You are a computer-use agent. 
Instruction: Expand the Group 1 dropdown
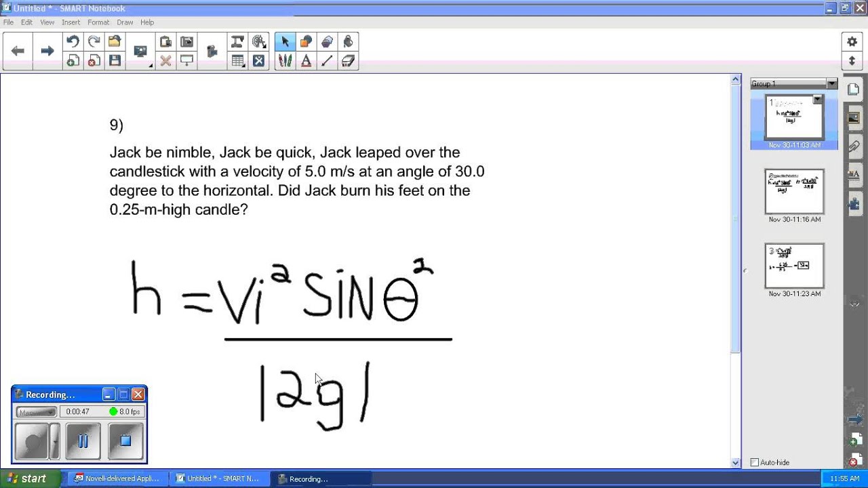click(x=832, y=83)
